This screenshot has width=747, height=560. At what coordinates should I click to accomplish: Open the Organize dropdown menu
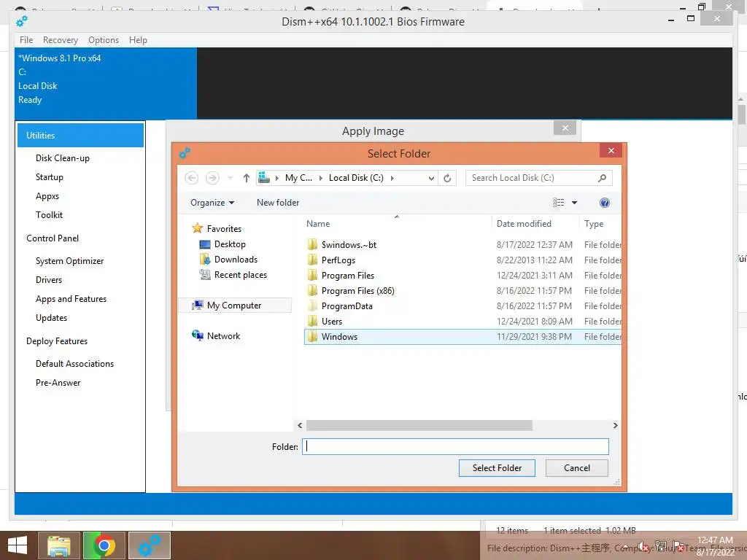212,203
